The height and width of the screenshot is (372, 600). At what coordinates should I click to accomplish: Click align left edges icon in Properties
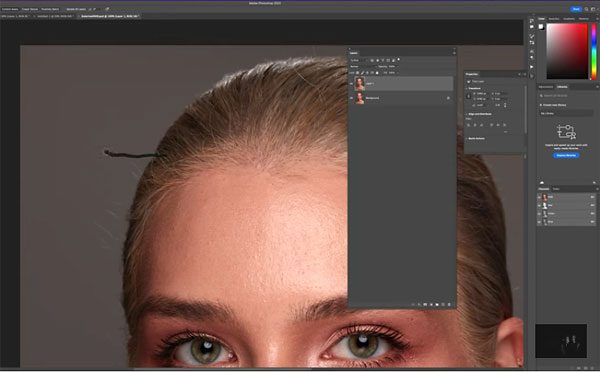(x=468, y=125)
